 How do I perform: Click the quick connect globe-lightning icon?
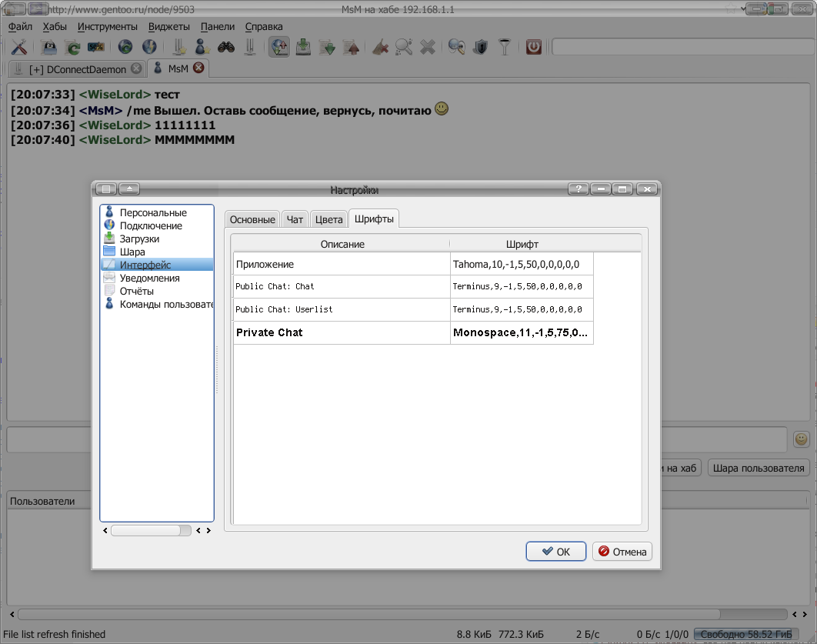(149, 47)
